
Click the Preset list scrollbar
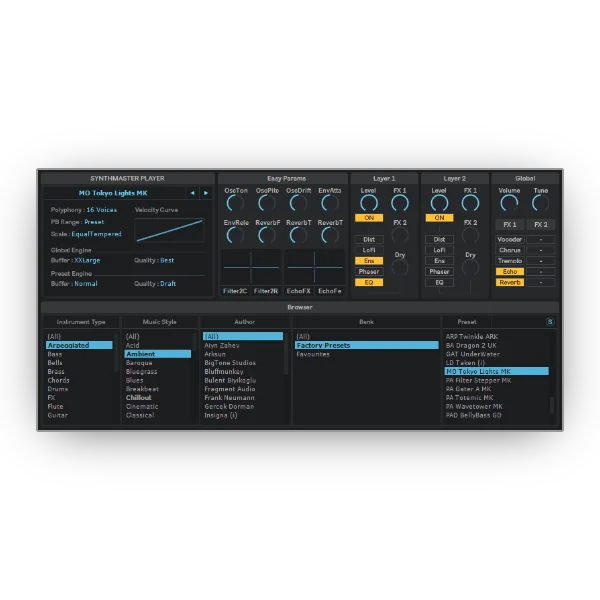click(552, 406)
